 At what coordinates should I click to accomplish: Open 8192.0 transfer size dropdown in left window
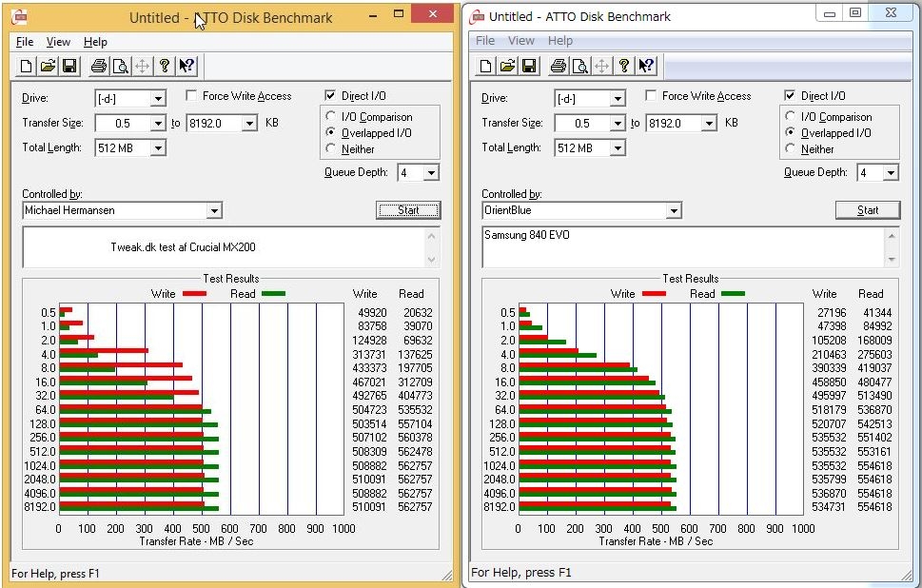pos(249,123)
